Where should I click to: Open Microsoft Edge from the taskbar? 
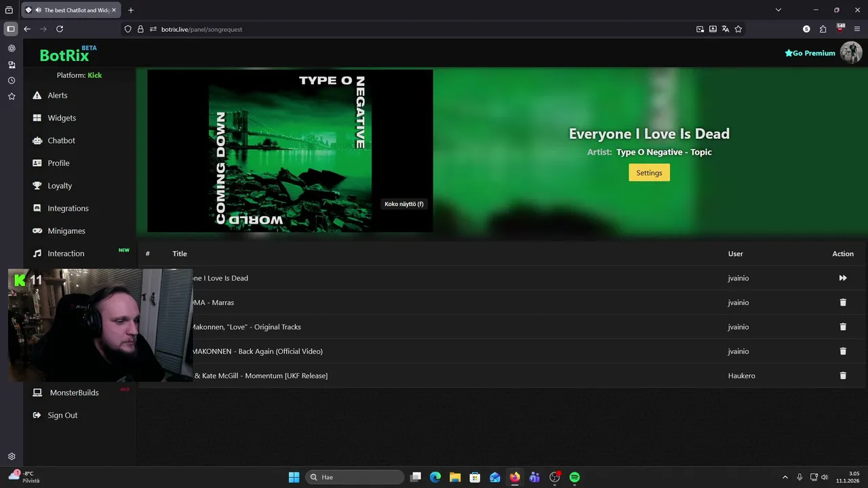pos(435,477)
